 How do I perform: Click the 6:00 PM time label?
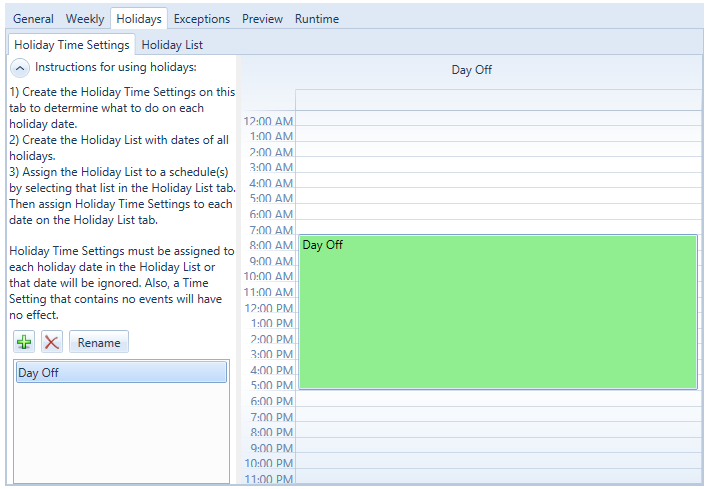pyautogui.click(x=271, y=401)
